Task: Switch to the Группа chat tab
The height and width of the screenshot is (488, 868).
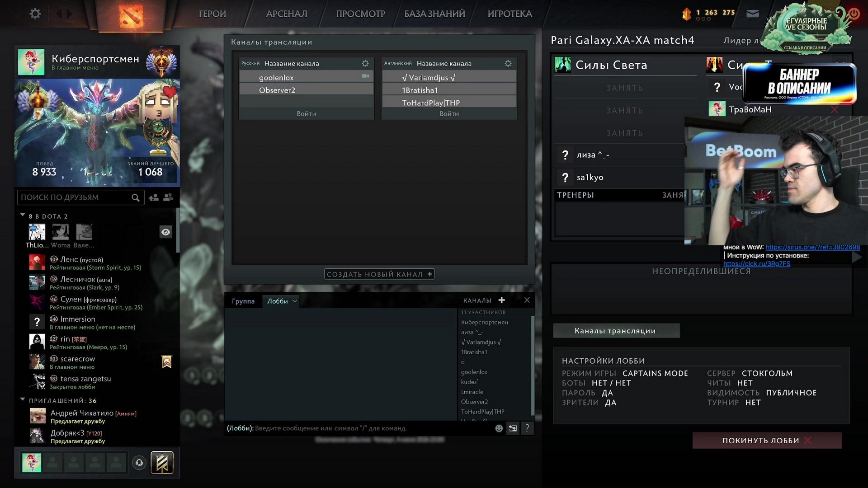Action: (x=243, y=301)
